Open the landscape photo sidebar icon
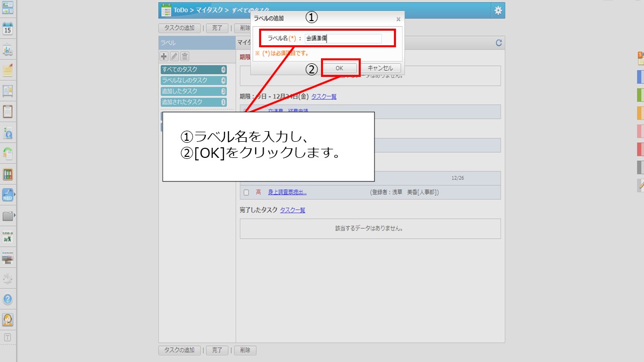644x362 pixels. coord(8,257)
